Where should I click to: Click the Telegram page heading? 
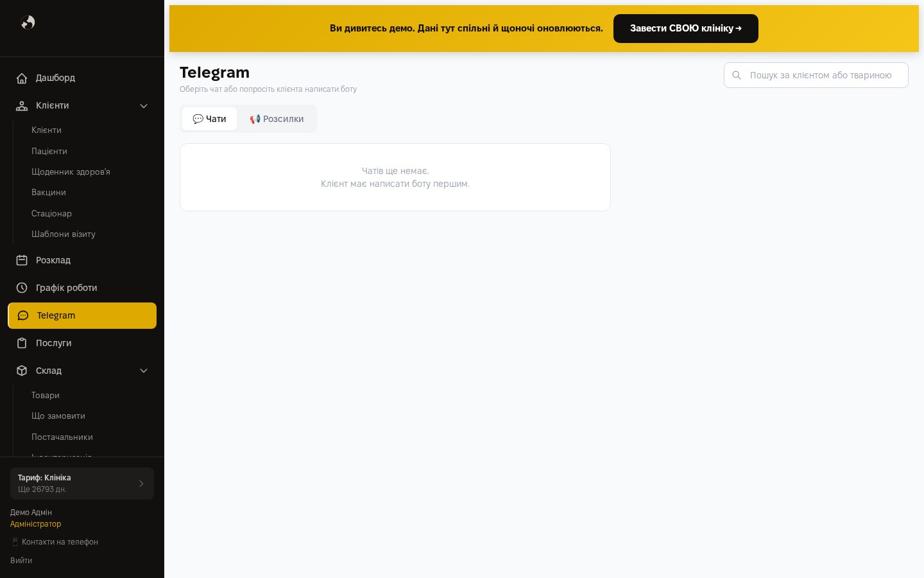click(x=214, y=73)
